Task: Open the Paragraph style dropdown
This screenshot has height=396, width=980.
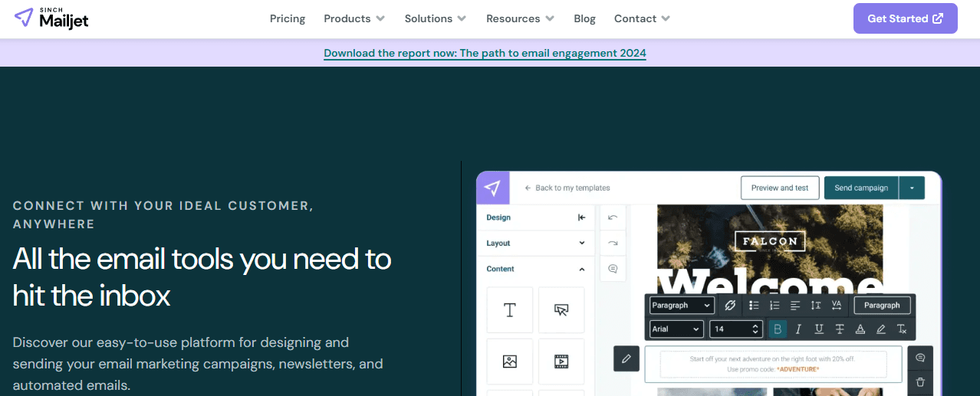Action: click(x=681, y=305)
